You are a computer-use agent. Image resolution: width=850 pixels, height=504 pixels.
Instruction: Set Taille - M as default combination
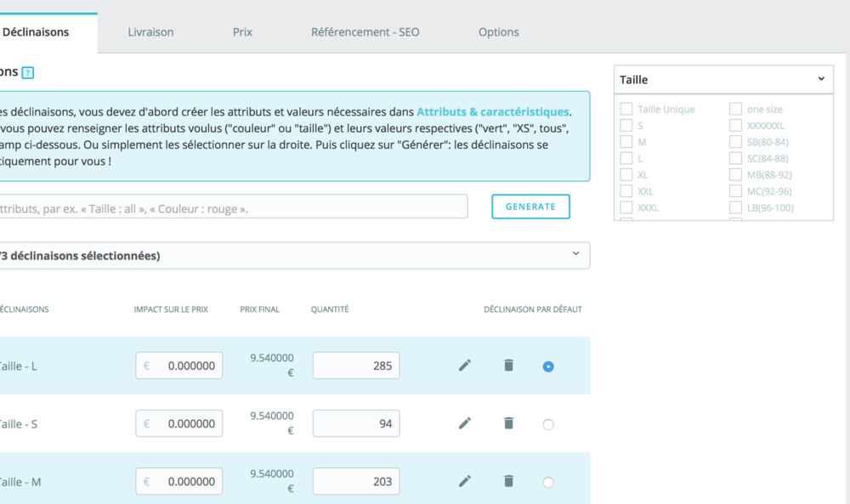[x=548, y=482]
